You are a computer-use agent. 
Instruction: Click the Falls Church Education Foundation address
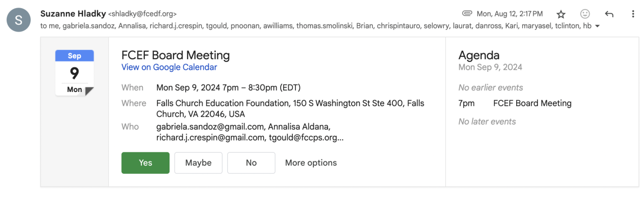(290, 109)
